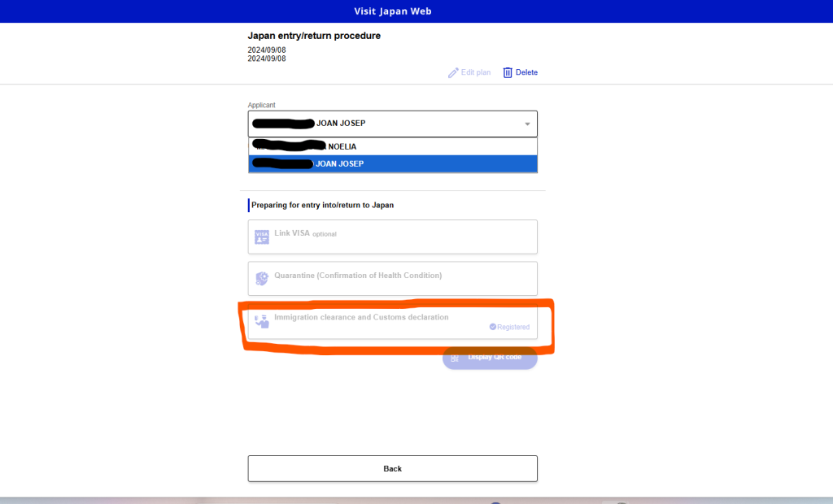This screenshot has width=833, height=504.
Task: Open Quarantine Confirmation of Health Condition
Action: click(393, 278)
